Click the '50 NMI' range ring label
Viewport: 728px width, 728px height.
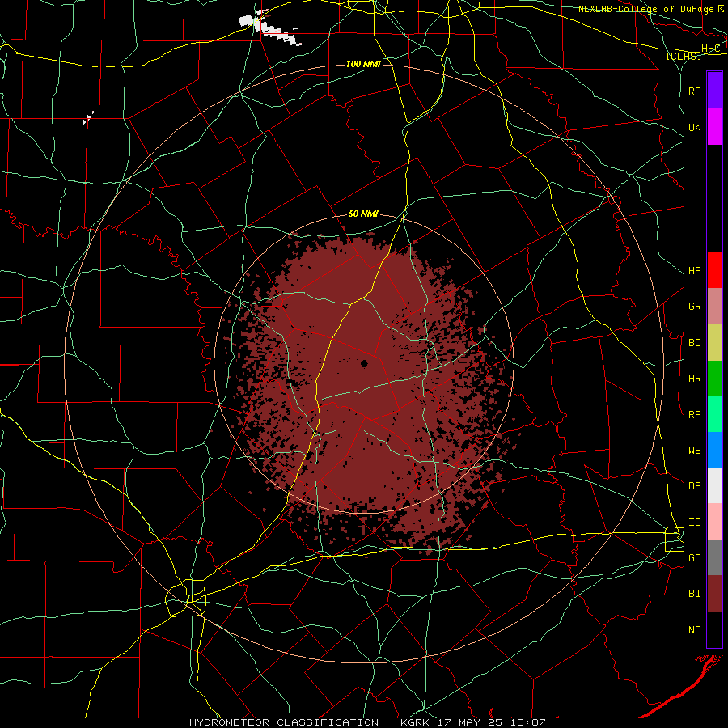[x=363, y=214]
